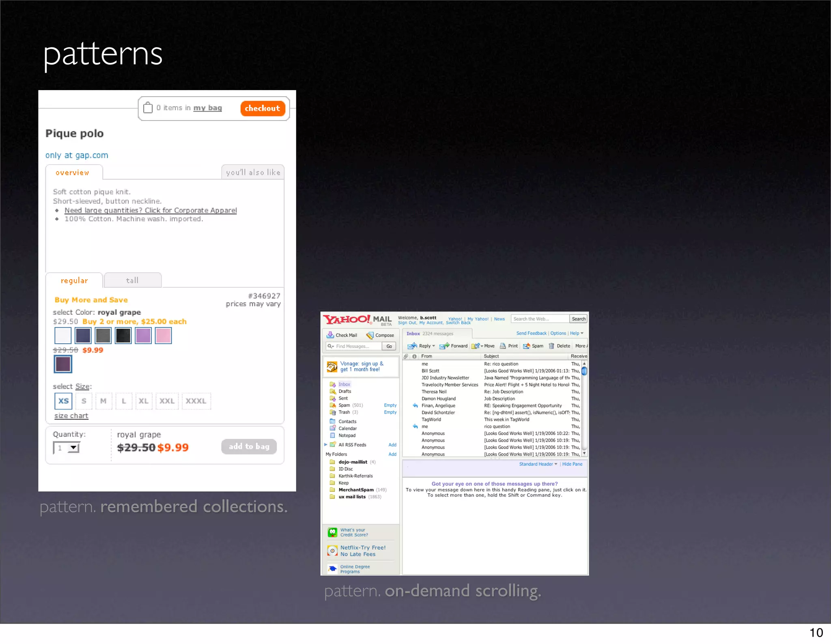Click the Check Mail icon
Viewport: 831px width, 644px height.
pos(330,335)
